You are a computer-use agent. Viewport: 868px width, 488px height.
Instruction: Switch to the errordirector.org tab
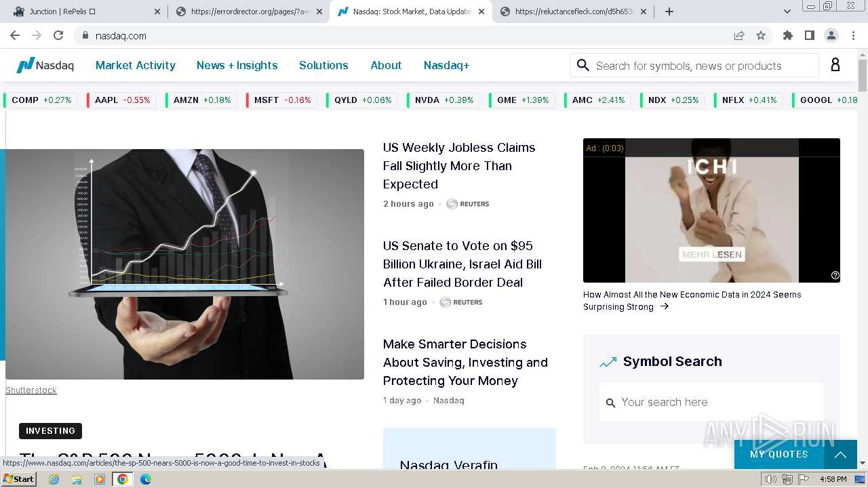[x=248, y=12]
